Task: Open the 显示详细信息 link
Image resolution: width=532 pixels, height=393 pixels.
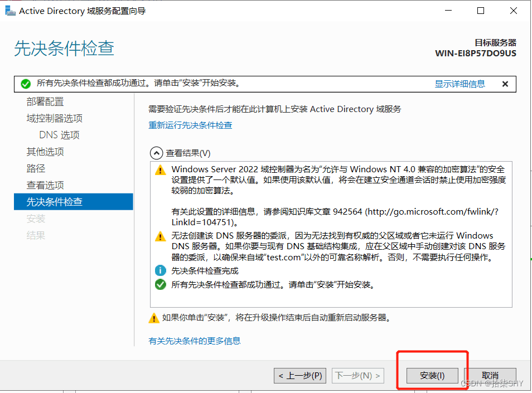Action: pyautogui.click(x=460, y=84)
